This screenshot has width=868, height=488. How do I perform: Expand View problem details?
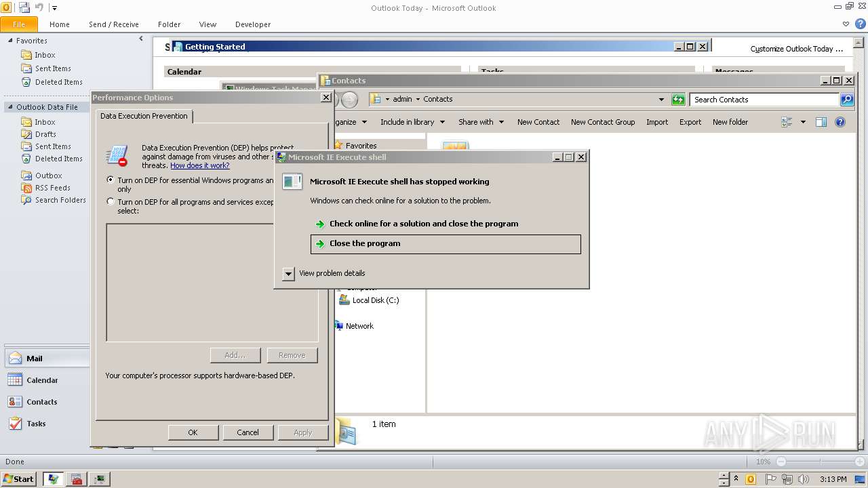pos(288,273)
